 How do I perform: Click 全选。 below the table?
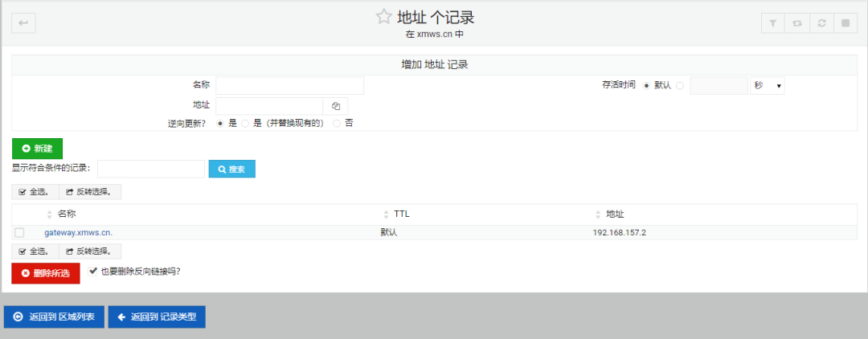(x=35, y=251)
